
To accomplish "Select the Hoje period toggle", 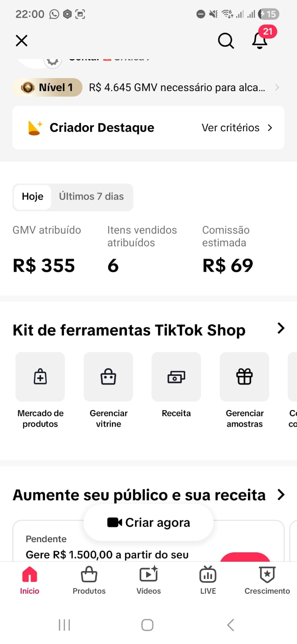I will point(33,197).
